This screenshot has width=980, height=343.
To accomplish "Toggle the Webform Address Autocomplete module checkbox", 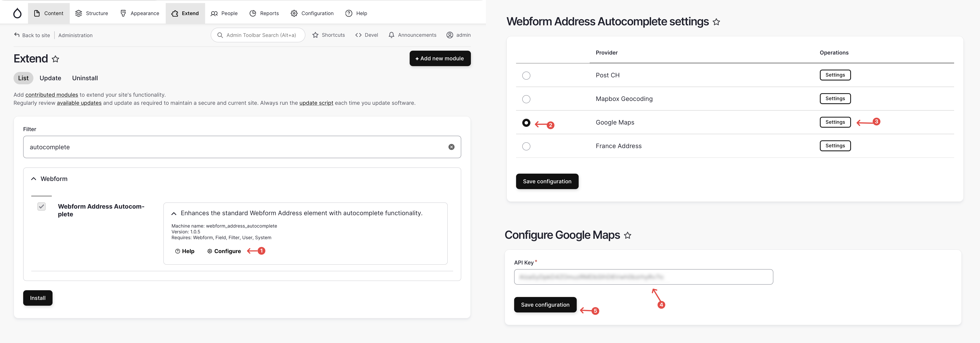I will [x=42, y=206].
